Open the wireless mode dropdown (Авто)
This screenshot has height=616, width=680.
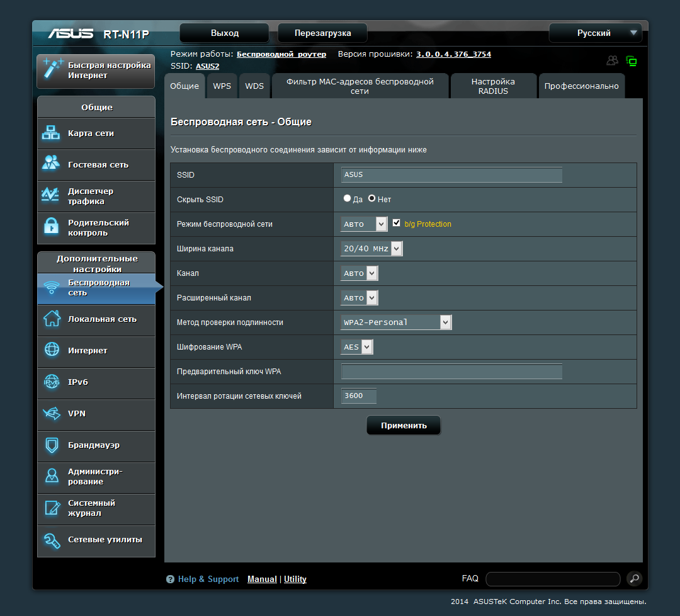364,224
